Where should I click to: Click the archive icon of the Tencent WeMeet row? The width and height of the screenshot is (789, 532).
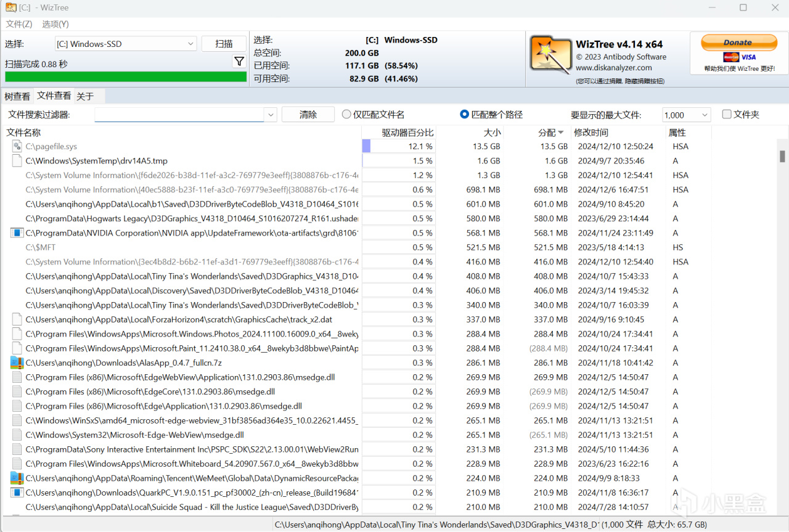tap(17, 478)
